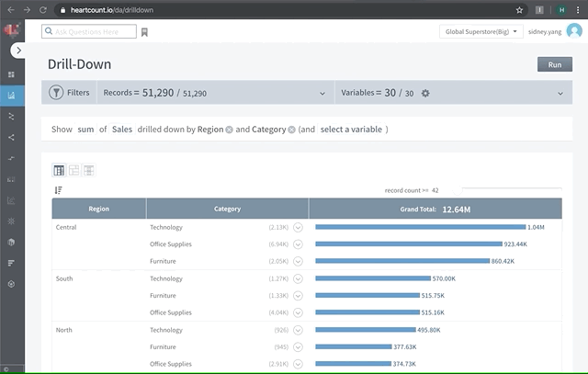
Task: Click the sidney.yang username label
Action: 545,32
